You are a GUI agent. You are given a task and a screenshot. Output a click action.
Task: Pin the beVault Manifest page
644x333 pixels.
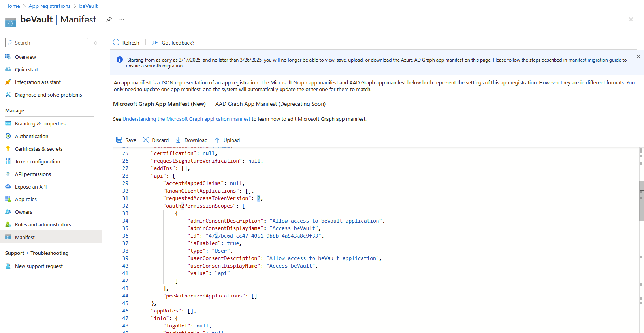pyautogui.click(x=109, y=19)
